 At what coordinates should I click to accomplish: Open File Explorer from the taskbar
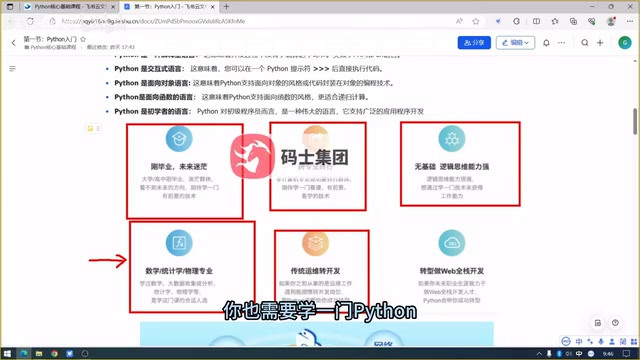coord(39,353)
